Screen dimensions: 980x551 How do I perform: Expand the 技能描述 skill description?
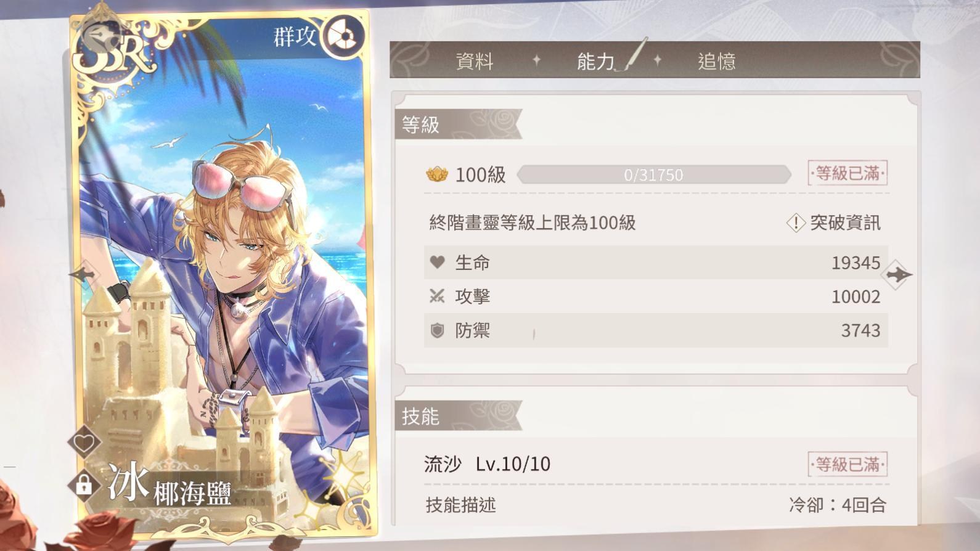[460, 505]
